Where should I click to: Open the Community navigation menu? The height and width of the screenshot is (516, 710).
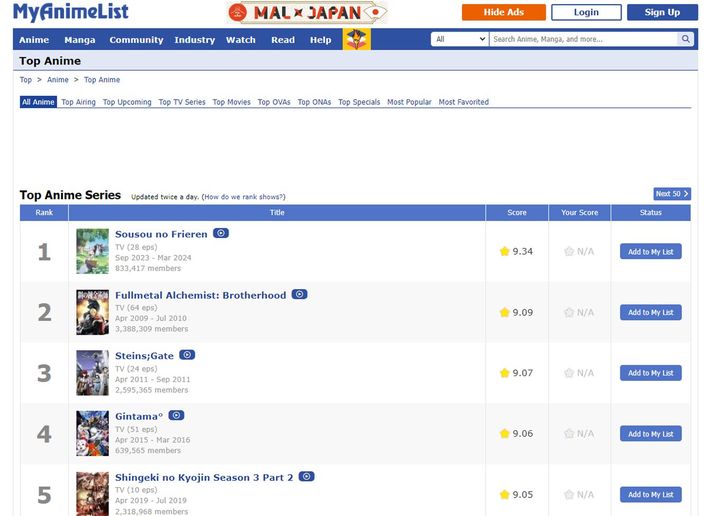click(136, 40)
